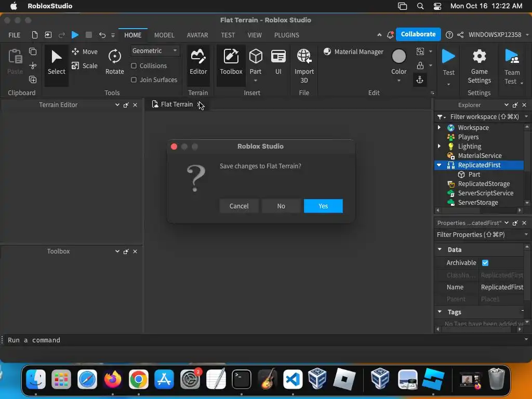Viewport: 532px width, 399px height.
Task: Close the Flat Terrain document tab
Action: click(x=199, y=104)
